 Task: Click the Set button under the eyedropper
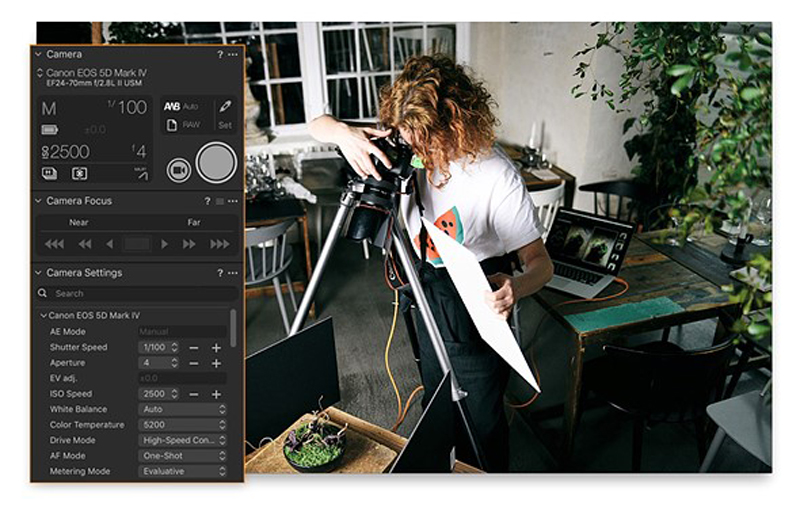225,126
